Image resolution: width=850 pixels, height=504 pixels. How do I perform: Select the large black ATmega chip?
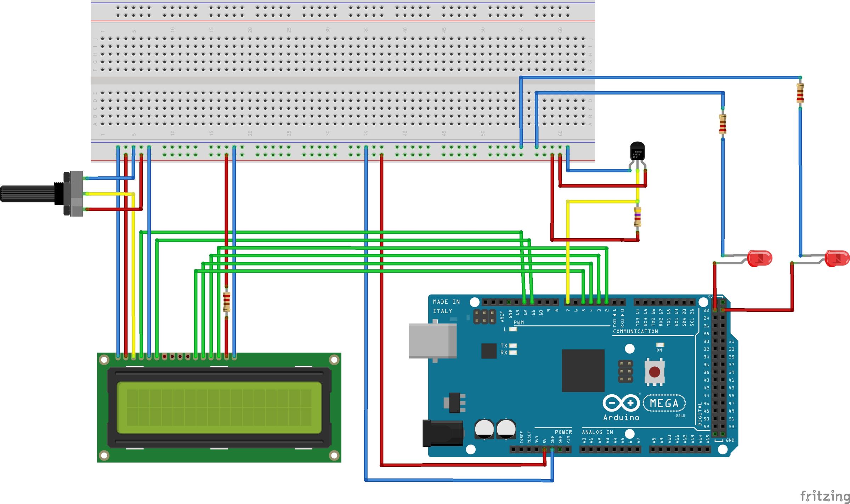tap(583, 371)
